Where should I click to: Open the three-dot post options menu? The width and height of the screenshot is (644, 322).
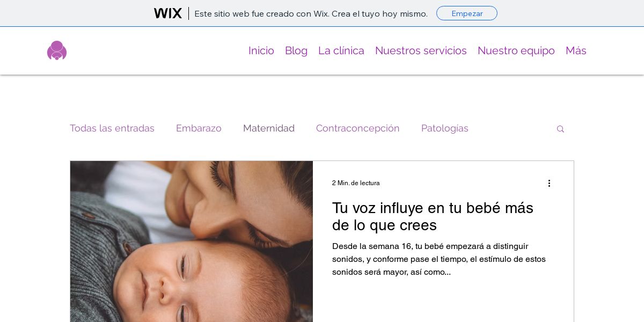549,183
